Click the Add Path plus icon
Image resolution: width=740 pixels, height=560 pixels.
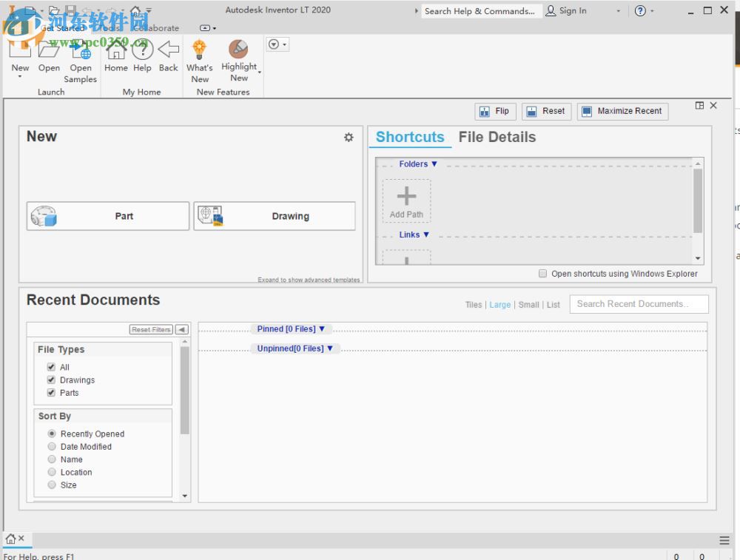point(406,196)
